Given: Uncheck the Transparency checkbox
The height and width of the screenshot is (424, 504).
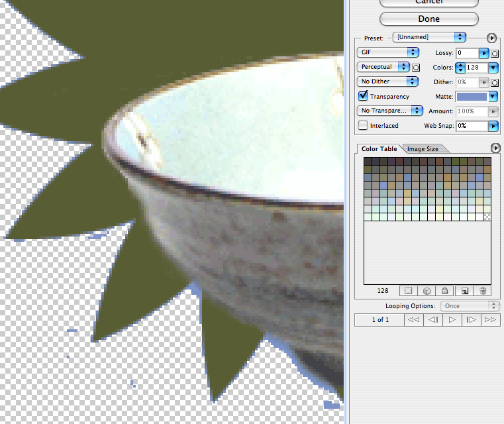Looking at the screenshot, I should 363,97.
